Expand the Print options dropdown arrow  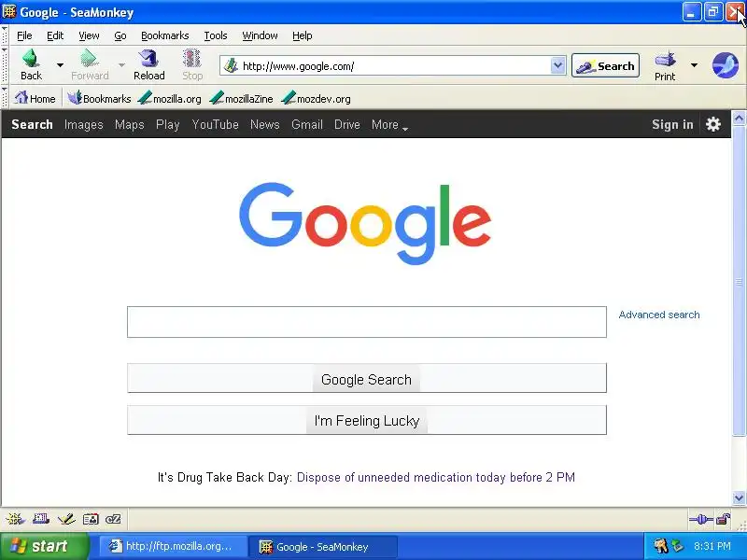pyautogui.click(x=694, y=64)
